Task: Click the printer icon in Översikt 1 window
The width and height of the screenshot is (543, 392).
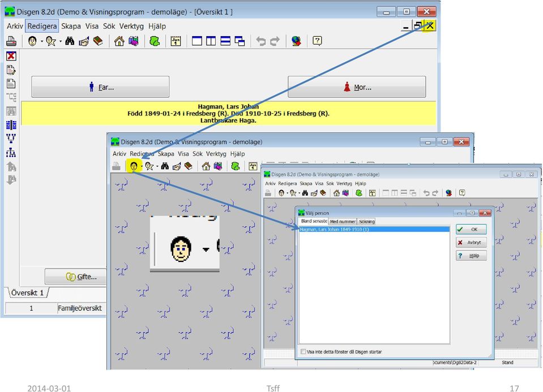Action: point(11,41)
